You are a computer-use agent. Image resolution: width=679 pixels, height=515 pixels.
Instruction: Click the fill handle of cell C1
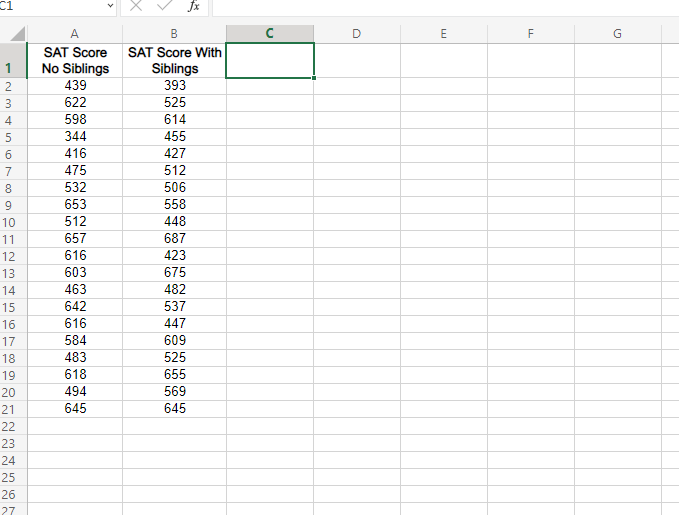click(314, 78)
